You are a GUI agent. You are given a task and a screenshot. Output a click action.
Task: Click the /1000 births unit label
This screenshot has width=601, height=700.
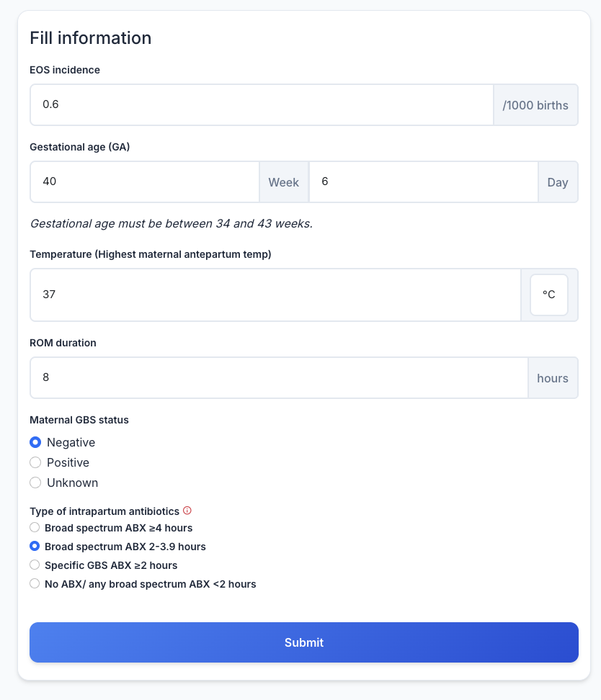pos(535,105)
